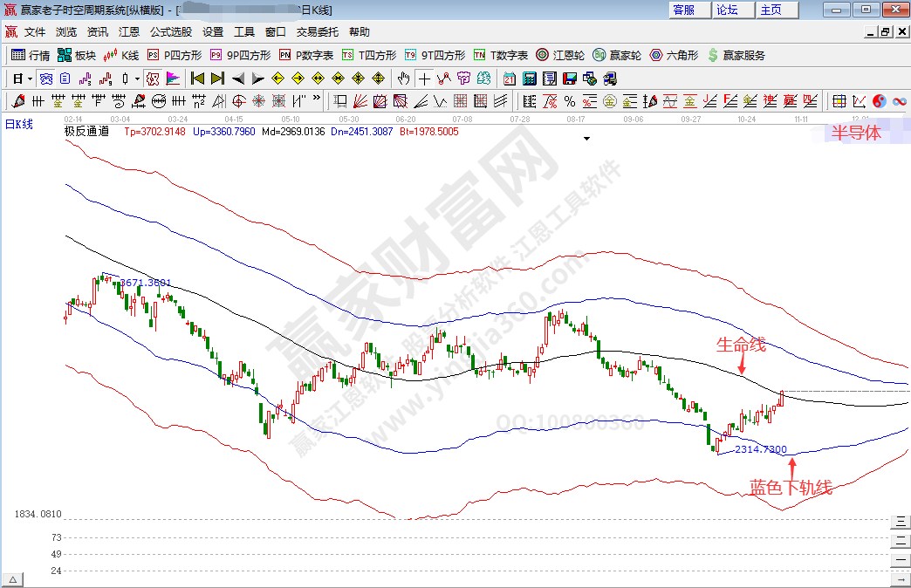Open the 交易委托 menu
Screen dimensions: 911x588
point(319,31)
